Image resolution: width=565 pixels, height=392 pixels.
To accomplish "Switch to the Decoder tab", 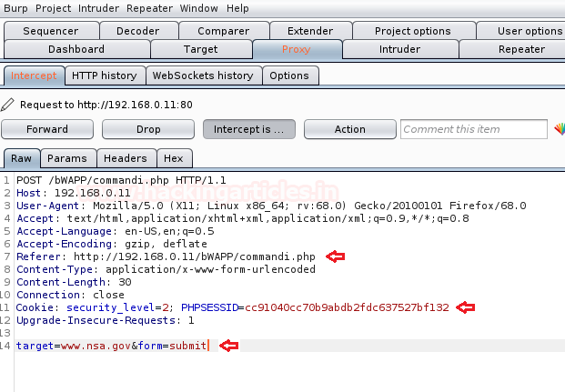I will (138, 31).
